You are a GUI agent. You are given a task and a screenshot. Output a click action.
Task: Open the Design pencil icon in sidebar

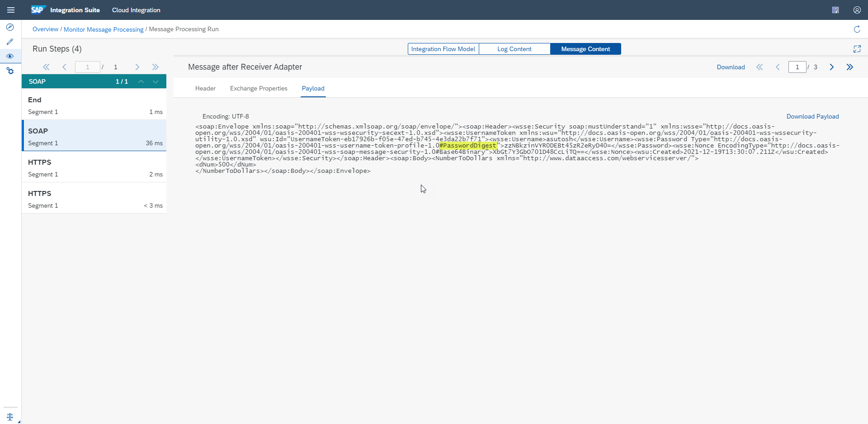click(x=10, y=42)
